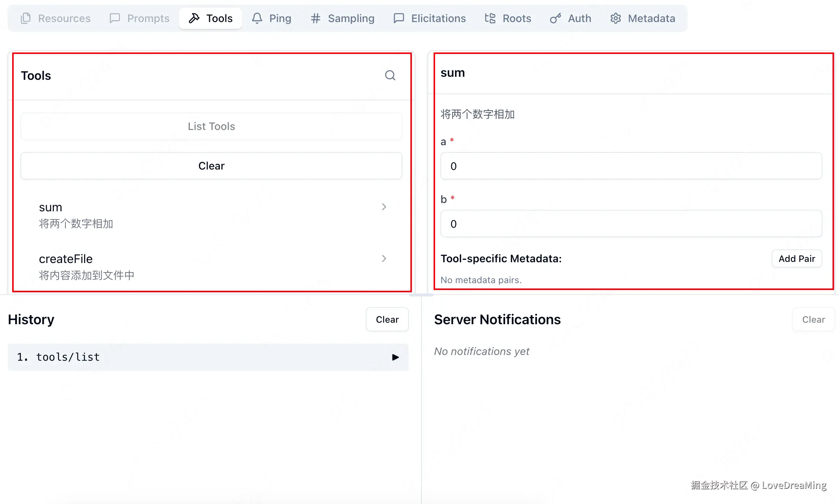Click the Roots folder-tree icon
Image resolution: width=839 pixels, height=504 pixels.
click(490, 18)
